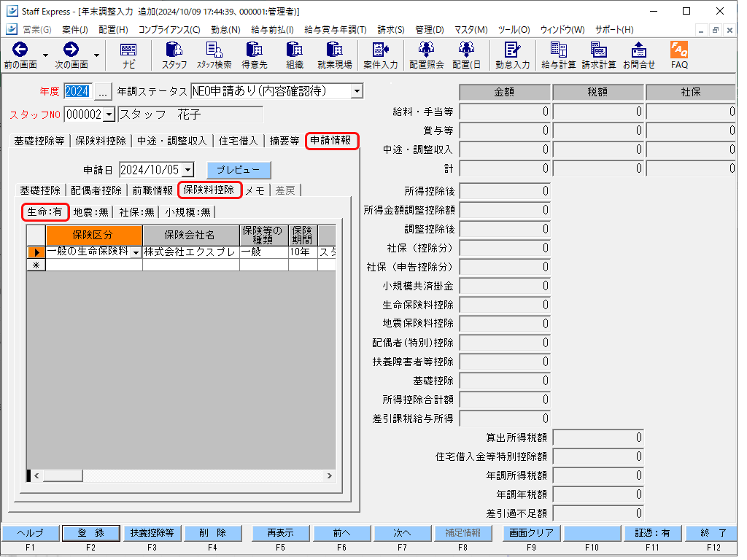Viewport: 747px width, 560px height.
Task: Click the プレビュー button
Action: click(x=239, y=170)
